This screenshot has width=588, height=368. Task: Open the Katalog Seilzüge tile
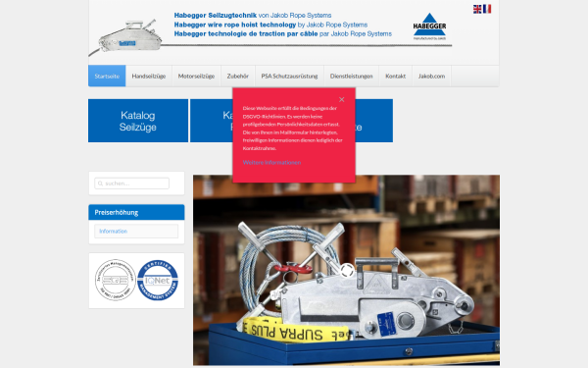pos(138,121)
